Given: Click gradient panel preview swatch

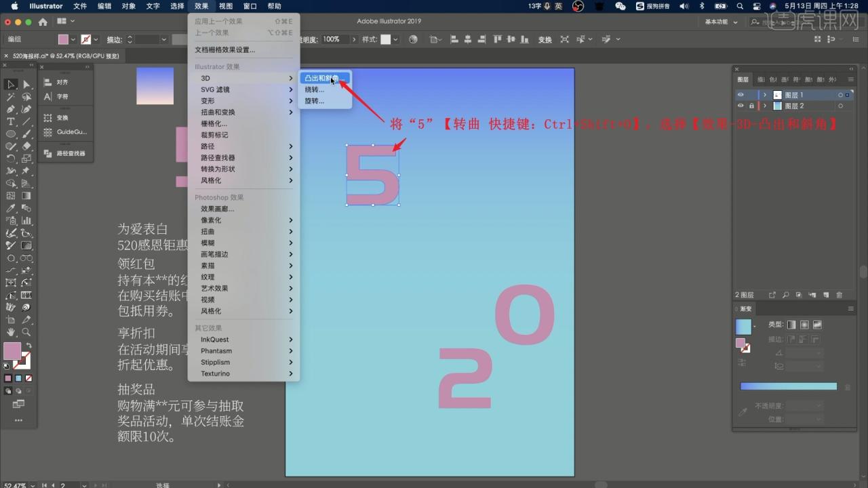Looking at the screenshot, I should click(743, 327).
